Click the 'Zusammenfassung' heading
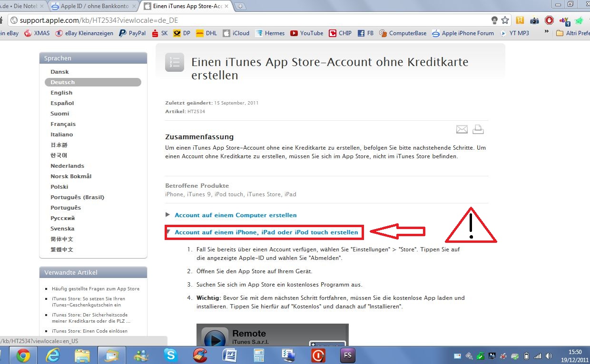 point(199,137)
